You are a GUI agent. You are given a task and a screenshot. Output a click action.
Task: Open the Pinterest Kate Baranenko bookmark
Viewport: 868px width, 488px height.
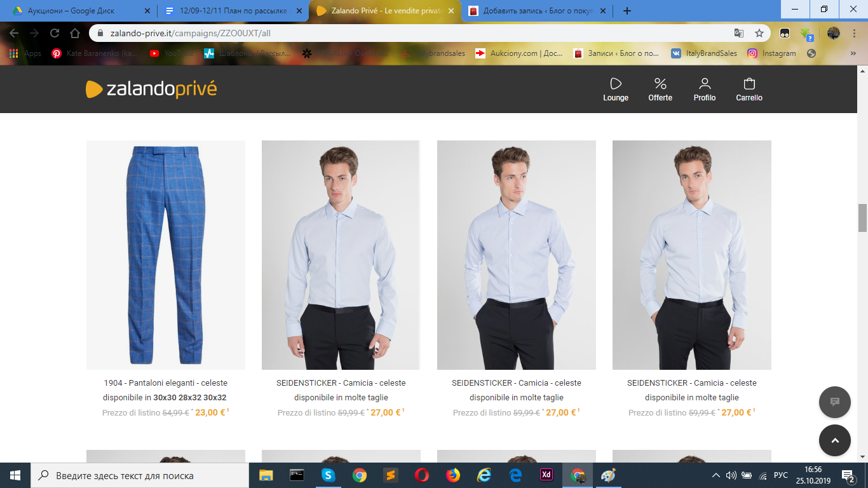[x=95, y=53]
